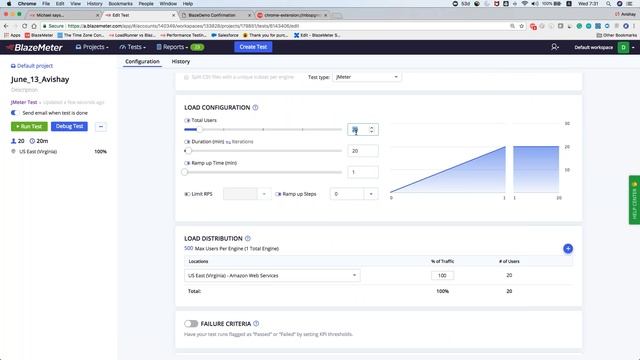Click the Total Users stepper arrows
The width and height of the screenshot is (640, 360).
[x=371, y=129]
